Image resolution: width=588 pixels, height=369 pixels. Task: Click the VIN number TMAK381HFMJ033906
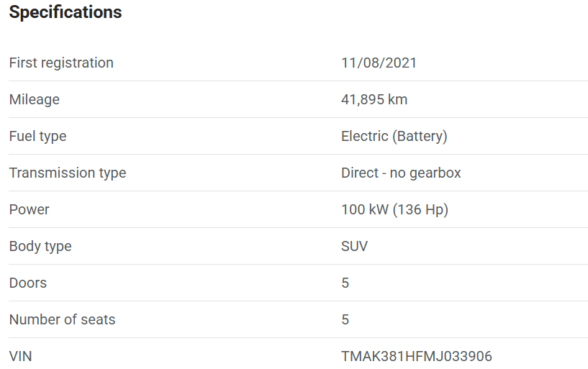pyautogui.click(x=416, y=356)
